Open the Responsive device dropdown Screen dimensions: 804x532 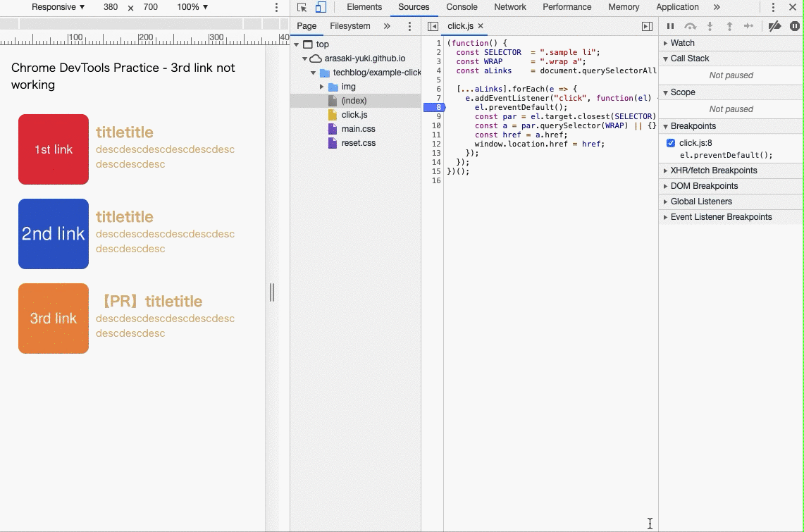tap(58, 7)
